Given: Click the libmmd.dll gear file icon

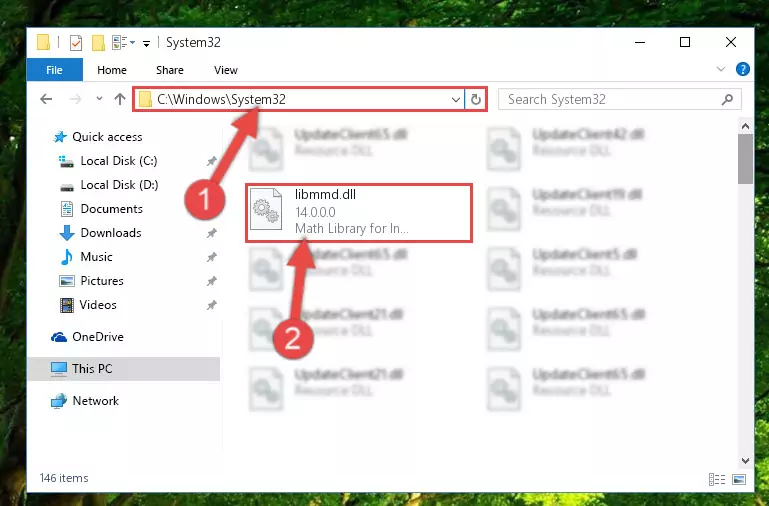Looking at the screenshot, I should coord(266,210).
